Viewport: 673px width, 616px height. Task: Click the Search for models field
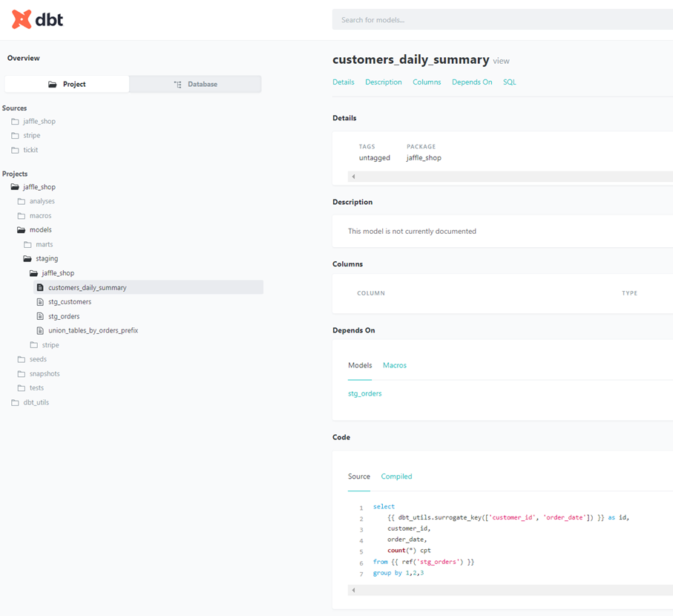pyautogui.click(x=502, y=20)
